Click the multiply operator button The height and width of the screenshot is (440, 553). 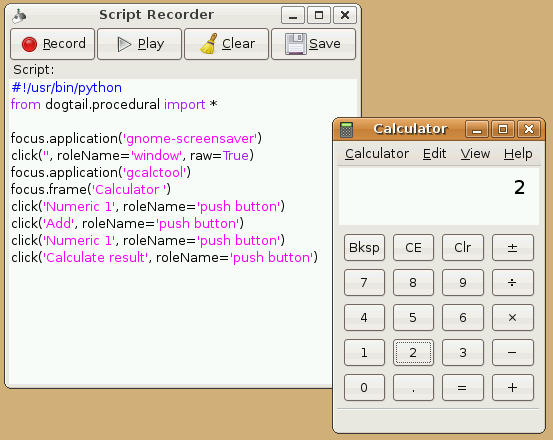click(513, 318)
